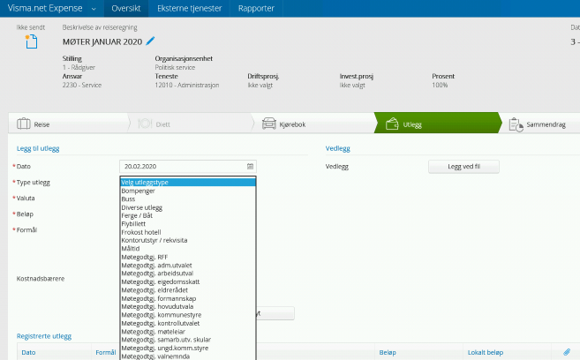The height and width of the screenshot is (360, 580).
Task: Select Møtegodtgj. samarb.utv. skular option
Action: [188, 339]
